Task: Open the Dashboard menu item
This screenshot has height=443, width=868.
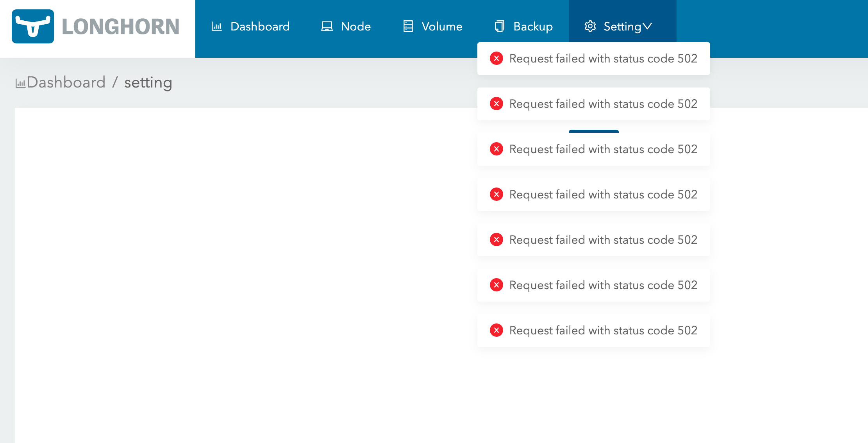Action: [x=260, y=26]
